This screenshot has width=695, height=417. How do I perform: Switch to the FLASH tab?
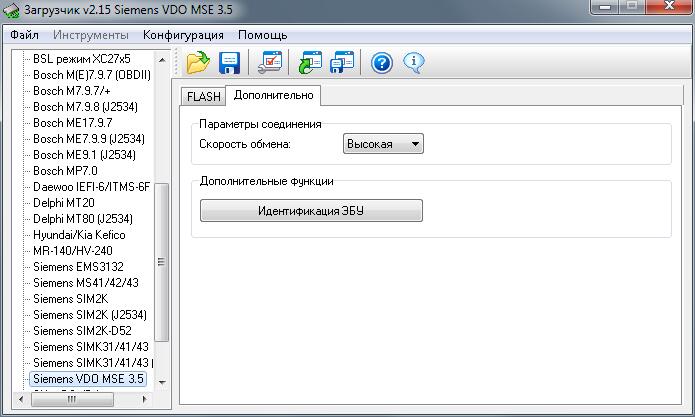203,96
